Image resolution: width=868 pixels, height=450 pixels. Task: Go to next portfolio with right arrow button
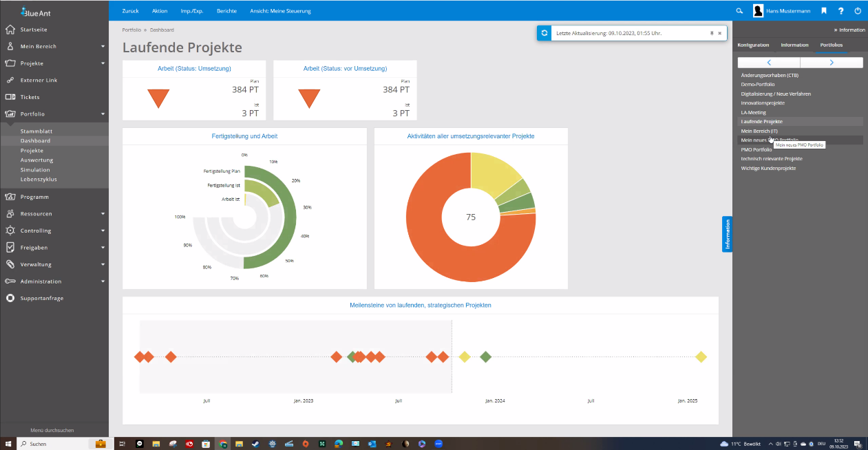(832, 63)
